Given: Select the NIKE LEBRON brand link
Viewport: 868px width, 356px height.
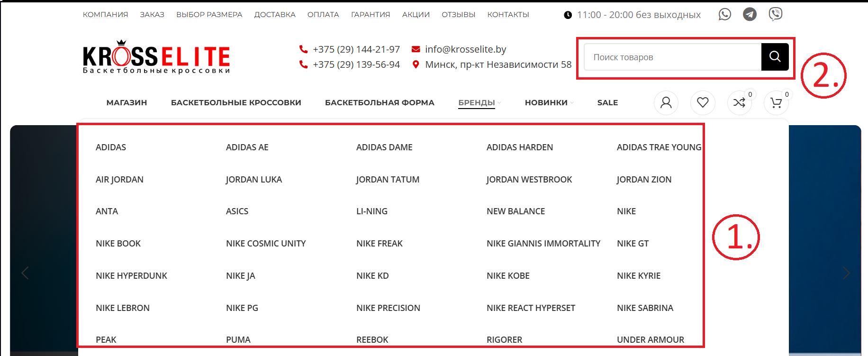Looking at the screenshot, I should click(123, 308).
